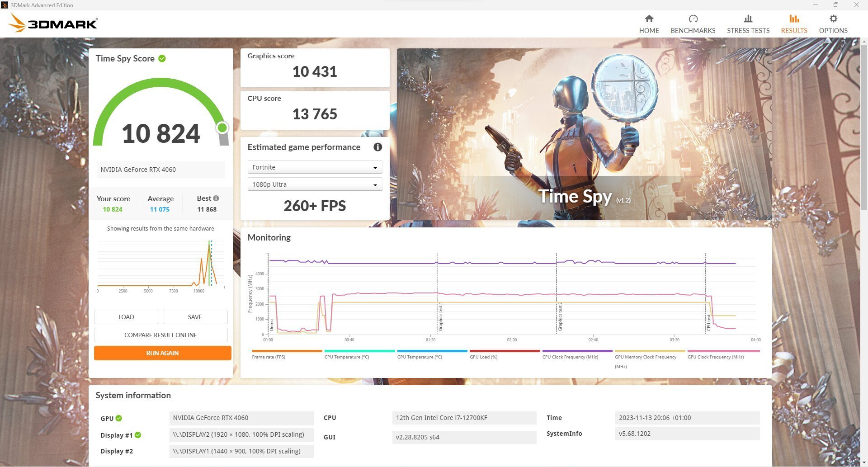Click info icon next to Best score
868x467 pixels.
point(216,198)
